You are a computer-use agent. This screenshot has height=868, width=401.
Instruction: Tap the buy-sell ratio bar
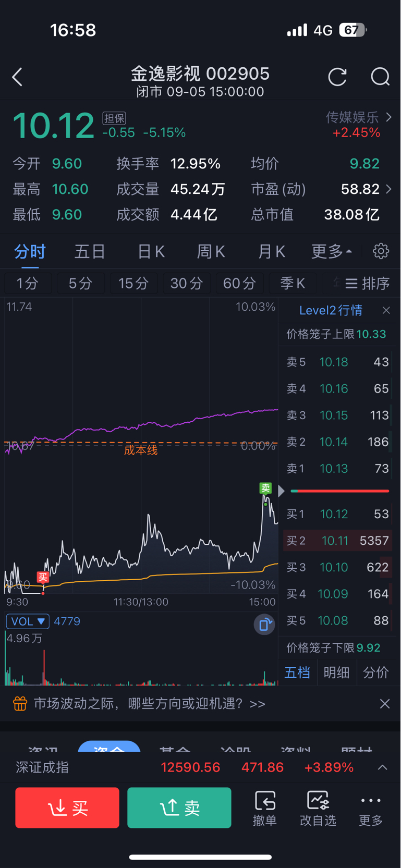coord(340,491)
